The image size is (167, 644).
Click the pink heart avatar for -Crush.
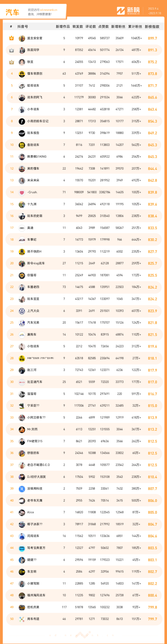(x=22, y=192)
